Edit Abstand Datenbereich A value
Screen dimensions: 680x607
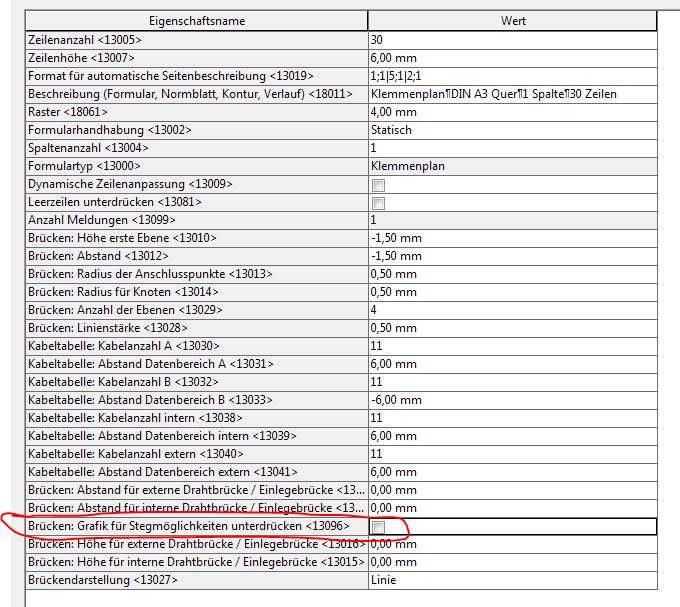point(513,364)
